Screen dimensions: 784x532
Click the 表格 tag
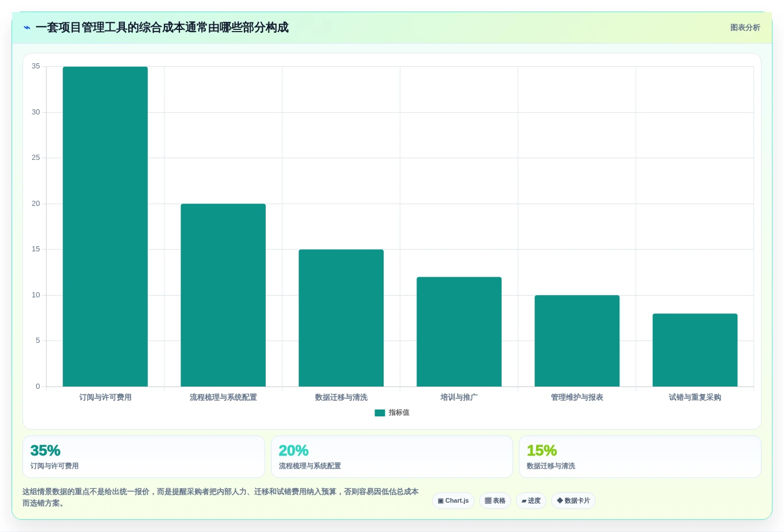tap(495, 501)
